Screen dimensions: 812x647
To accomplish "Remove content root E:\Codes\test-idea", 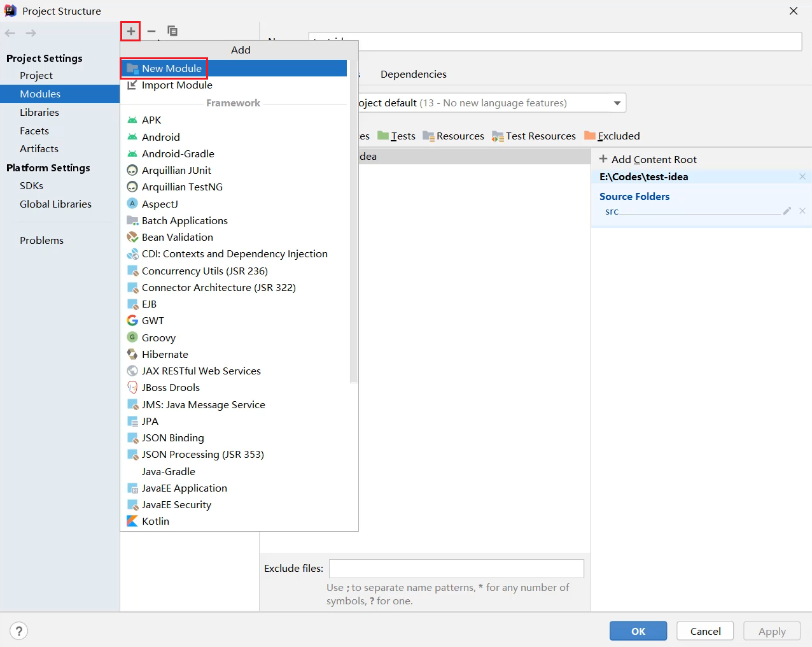I will (x=802, y=176).
